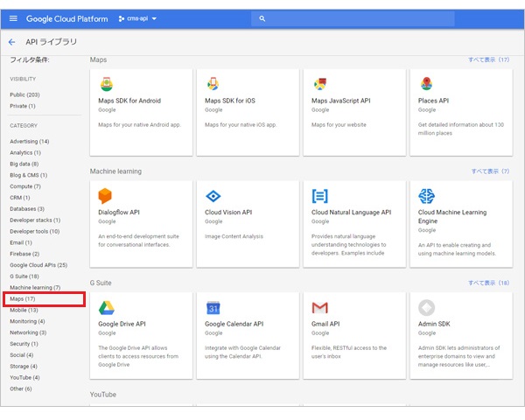The width and height of the screenshot is (525, 420).
Task: Select the Monitoring (4) category
Action: tap(27, 321)
